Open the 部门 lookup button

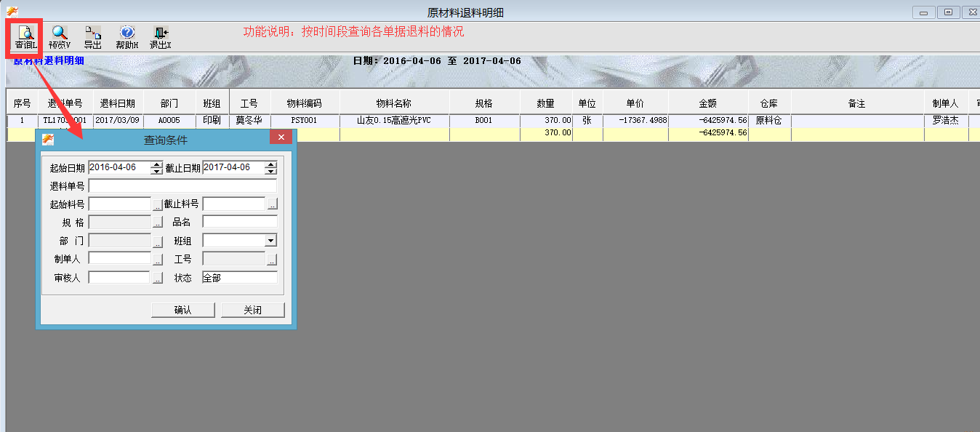click(158, 241)
